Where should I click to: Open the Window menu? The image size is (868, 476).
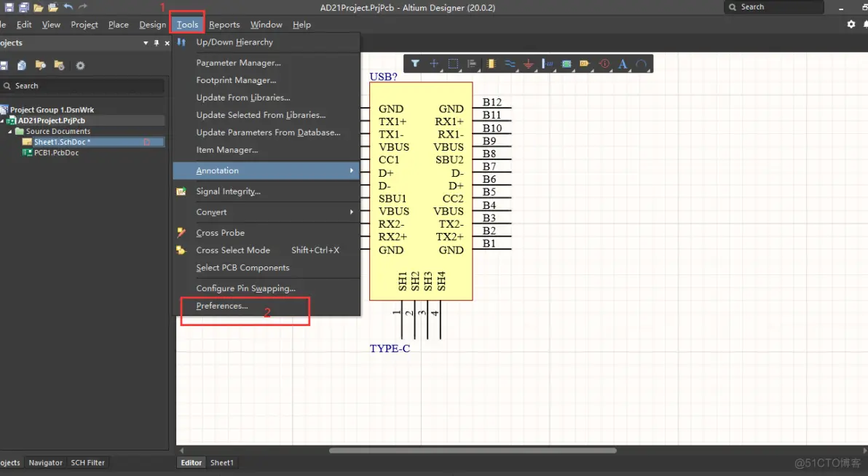click(x=267, y=24)
